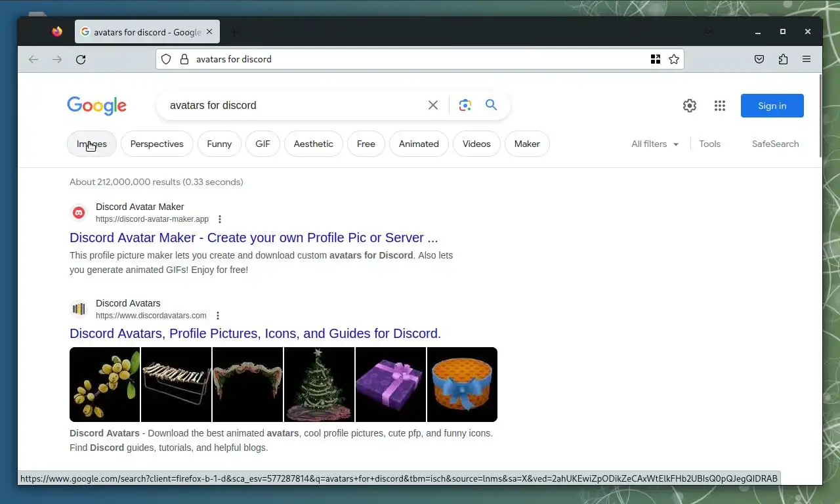Image resolution: width=840 pixels, height=504 pixels.
Task: Select the Perspectives filter chip
Action: (157, 144)
